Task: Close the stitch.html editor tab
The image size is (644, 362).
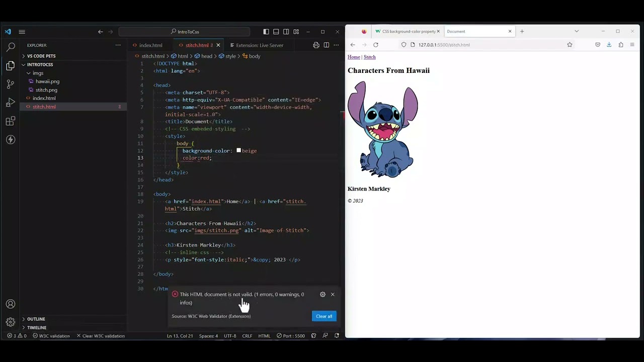Action: tap(218, 45)
